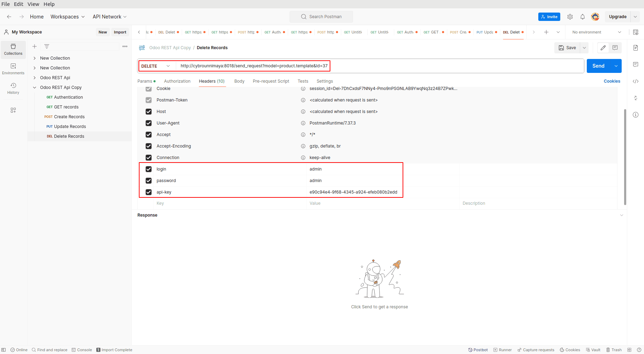644x354 pixels.
Task: Click the edit pencil icon
Action: (x=603, y=48)
